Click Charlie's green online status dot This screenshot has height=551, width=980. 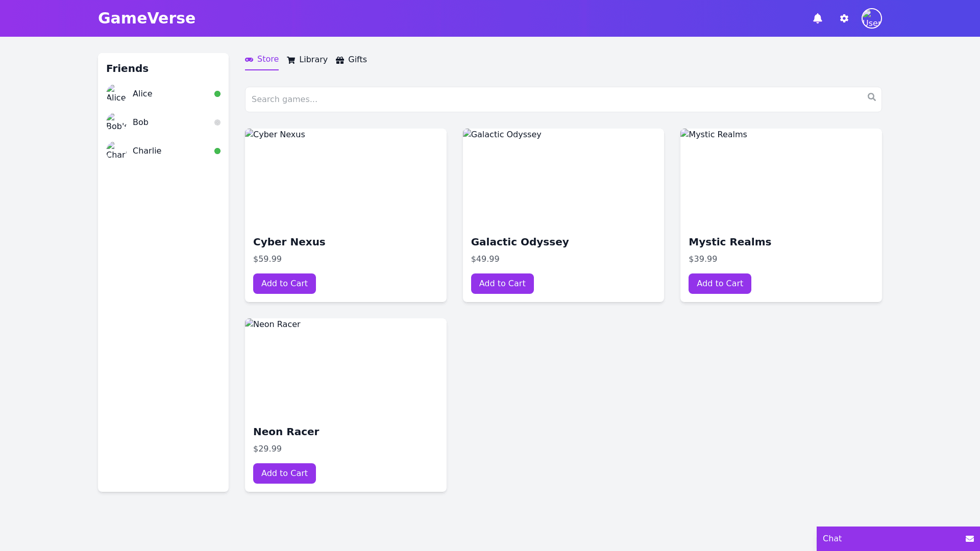[x=217, y=151]
